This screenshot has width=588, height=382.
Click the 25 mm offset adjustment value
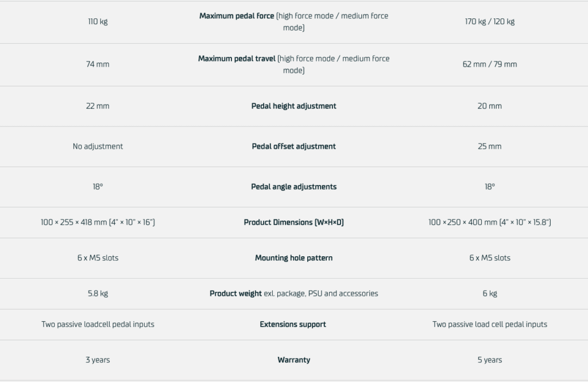click(x=489, y=146)
